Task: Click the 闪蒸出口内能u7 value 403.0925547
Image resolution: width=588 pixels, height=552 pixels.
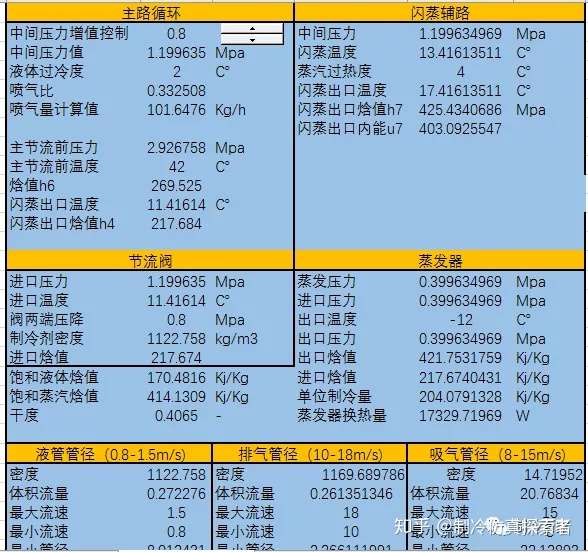Action: click(x=460, y=129)
